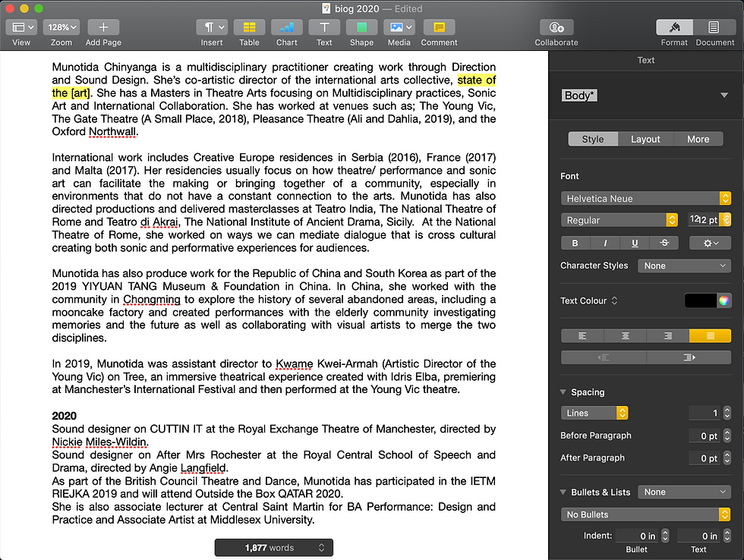The height and width of the screenshot is (560, 744).
Task: Collapse the Bullets & Lists section
Action: 563,492
